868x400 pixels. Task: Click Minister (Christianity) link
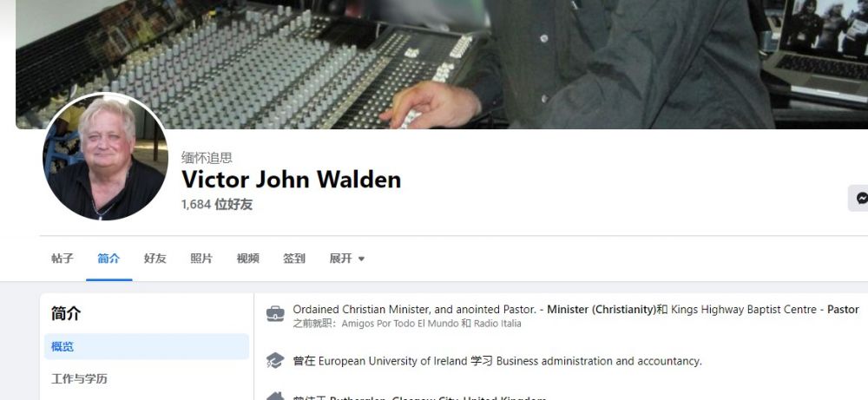point(602,310)
